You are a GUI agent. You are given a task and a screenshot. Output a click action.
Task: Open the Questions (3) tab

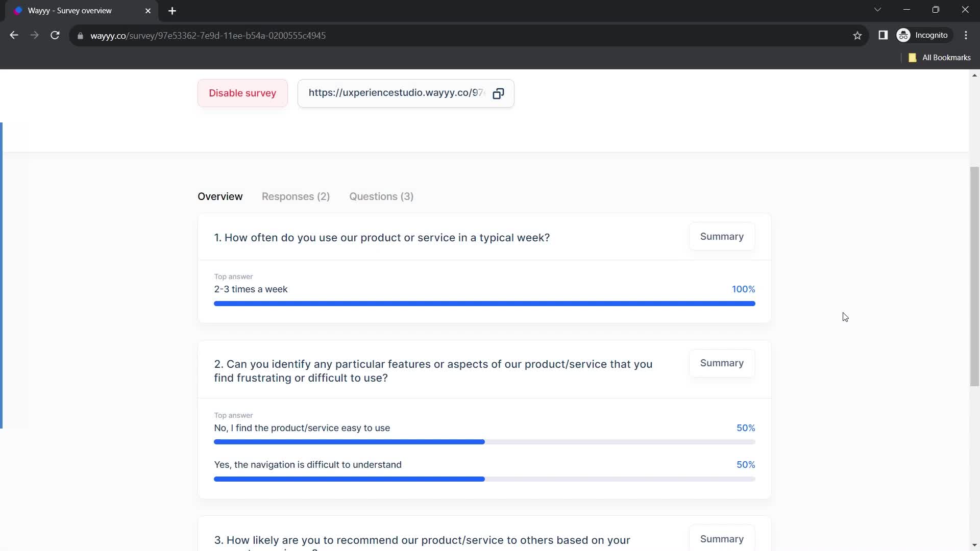click(382, 196)
